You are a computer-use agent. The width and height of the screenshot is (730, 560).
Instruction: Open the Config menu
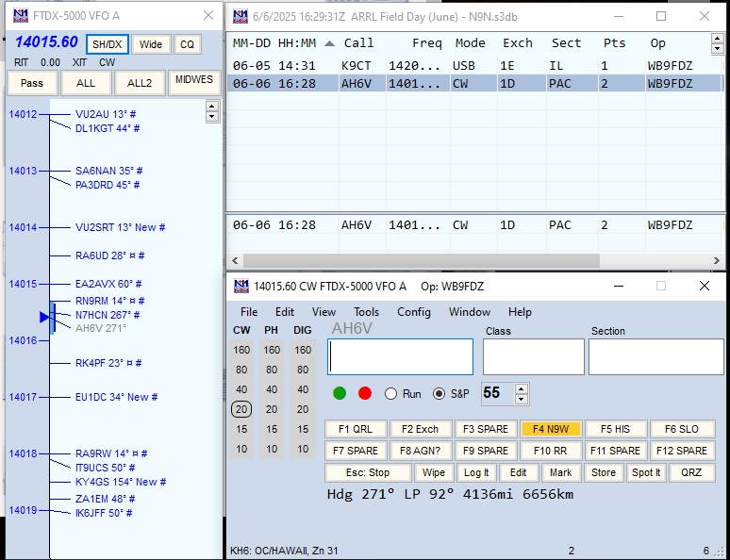point(413,312)
